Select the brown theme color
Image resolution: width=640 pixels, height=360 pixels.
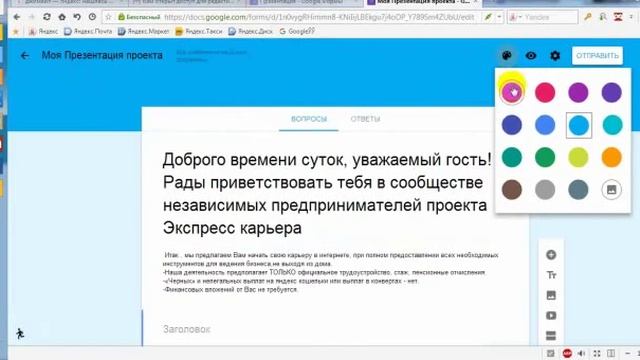511,189
